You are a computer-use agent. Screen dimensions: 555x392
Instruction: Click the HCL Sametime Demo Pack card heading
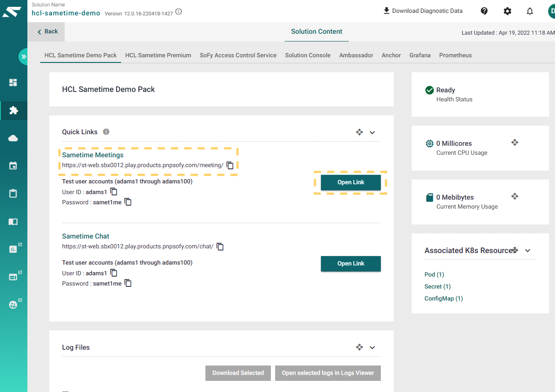click(109, 89)
